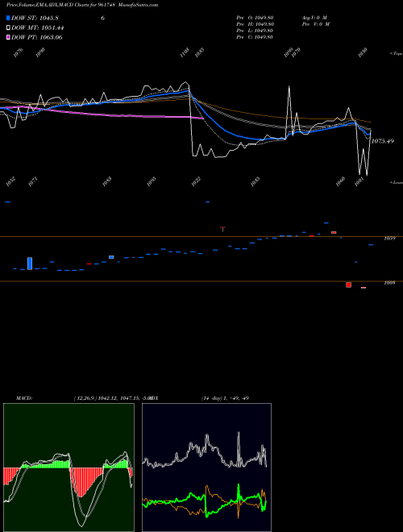This screenshot has height=532, width=403.
Task: Click the rotated 1060 bottom price label
Action: tap(341, 182)
